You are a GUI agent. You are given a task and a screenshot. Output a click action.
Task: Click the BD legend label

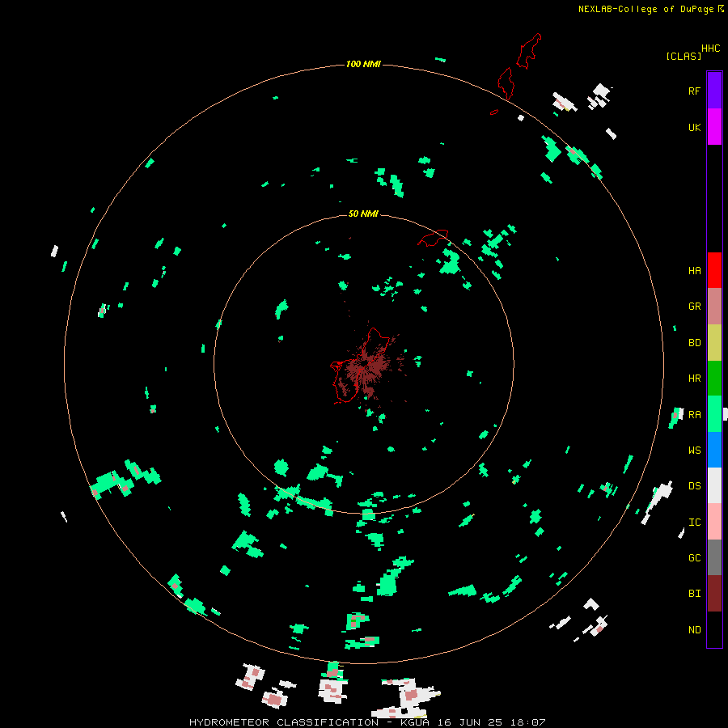(x=694, y=343)
